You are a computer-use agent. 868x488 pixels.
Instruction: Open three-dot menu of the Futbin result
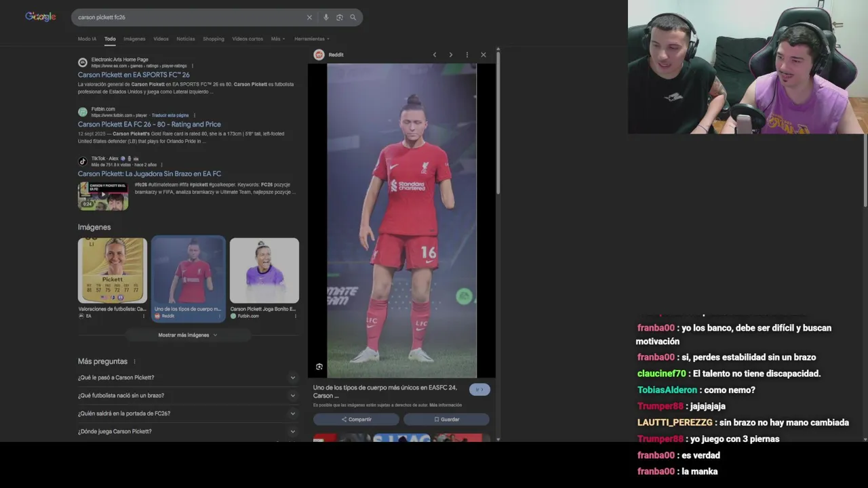[x=194, y=115]
